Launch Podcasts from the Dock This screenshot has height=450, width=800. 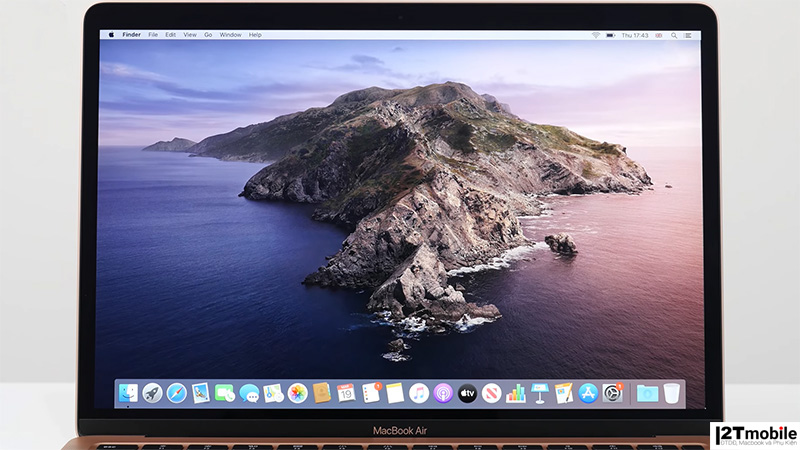click(x=443, y=393)
